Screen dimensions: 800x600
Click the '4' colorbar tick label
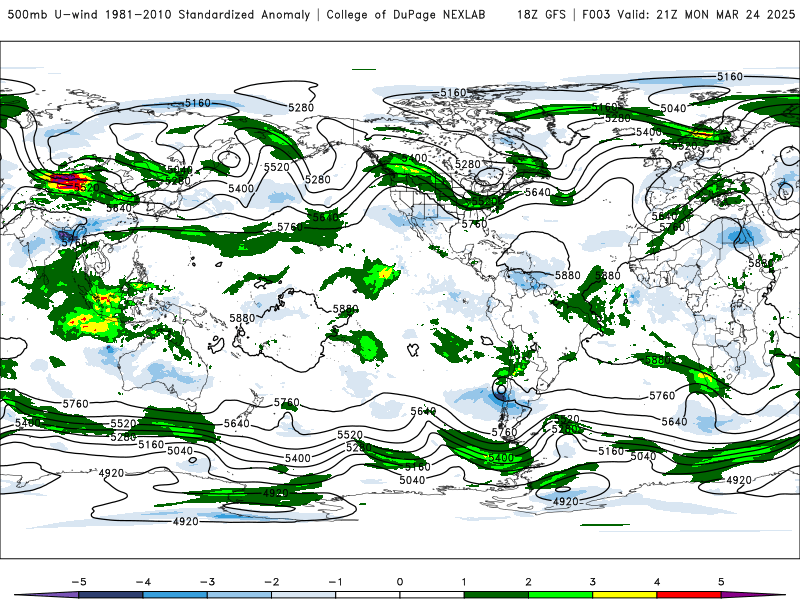click(657, 582)
